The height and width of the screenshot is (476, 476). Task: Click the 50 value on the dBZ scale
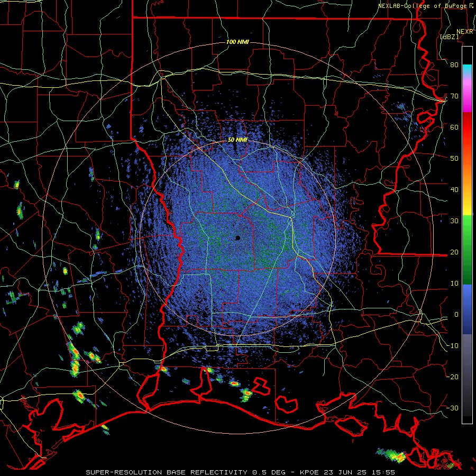coord(454,159)
